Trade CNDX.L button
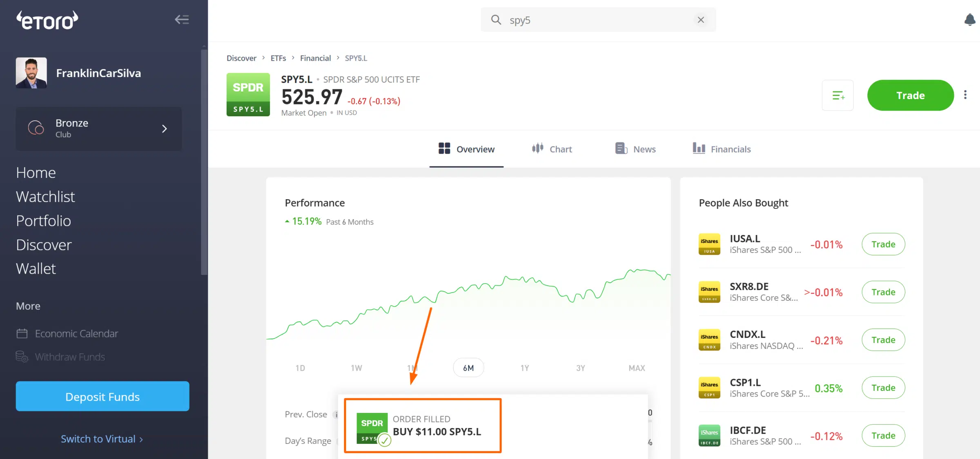This screenshot has height=459, width=980. (883, 340)
